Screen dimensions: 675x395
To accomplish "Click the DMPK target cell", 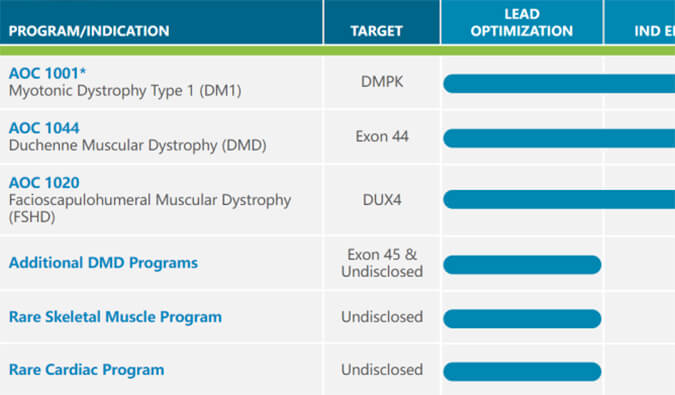I will [382, 82].
